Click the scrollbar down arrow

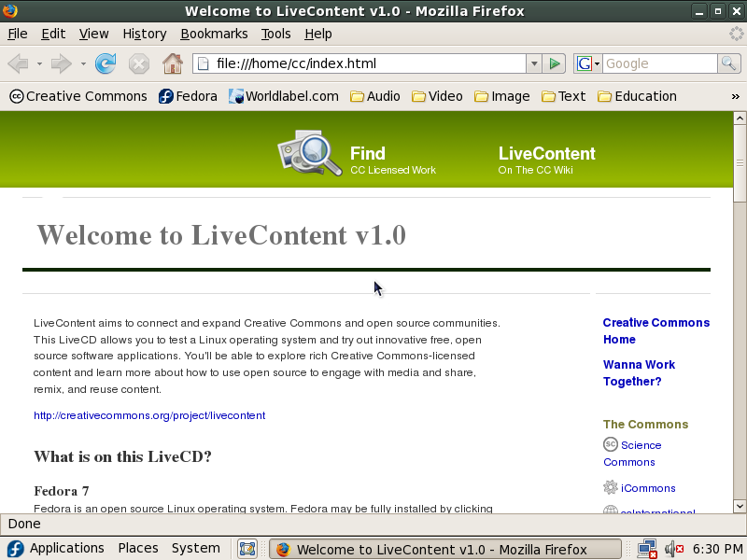[x=740, y=506]
